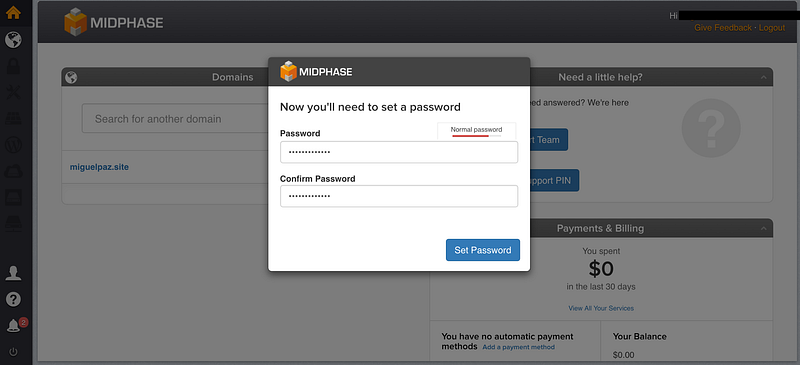The image size is (800, 365).
Task: Open the miguelpaz.site domain link
Action: point(99,167)
